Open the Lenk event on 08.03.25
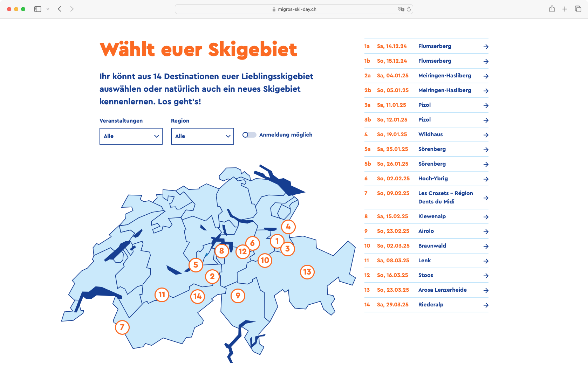This screenshot has width=588, height=367. [x=426, y=261]
